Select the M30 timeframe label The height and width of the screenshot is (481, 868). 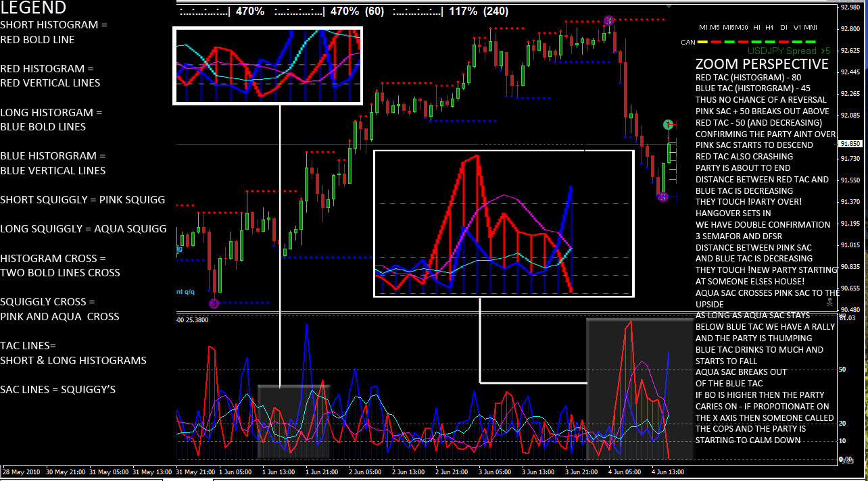coord(742,28)
